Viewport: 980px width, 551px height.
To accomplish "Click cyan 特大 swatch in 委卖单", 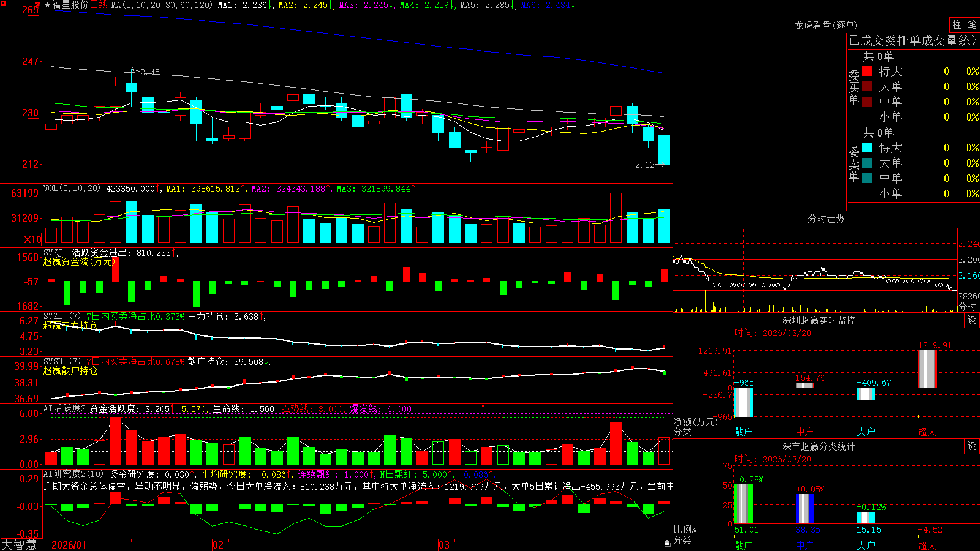I will point(867,148).
